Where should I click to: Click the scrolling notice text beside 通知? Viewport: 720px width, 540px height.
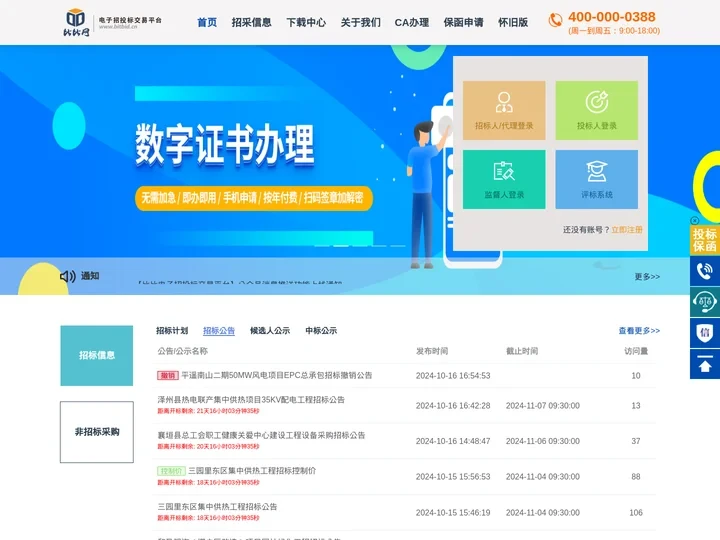240,281
